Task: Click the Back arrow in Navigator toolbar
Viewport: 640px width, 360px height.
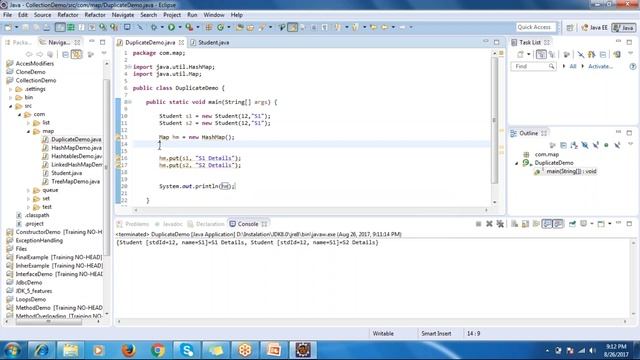Action: click(x=29, y=54)
